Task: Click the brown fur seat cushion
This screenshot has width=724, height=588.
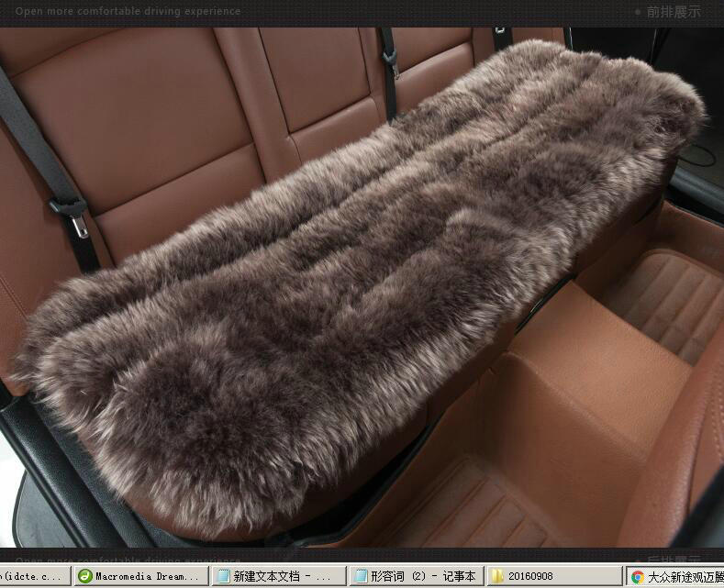Action: [349, 266]
